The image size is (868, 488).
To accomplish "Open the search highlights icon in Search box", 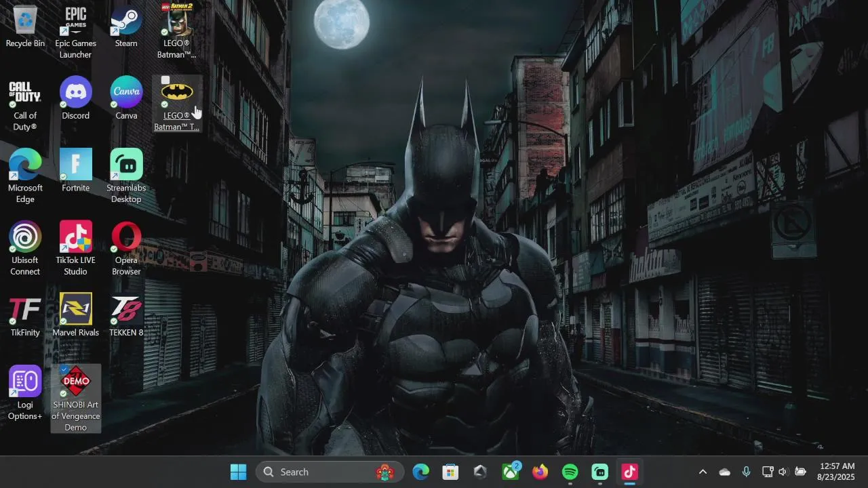I will click(x=384, y=472).
